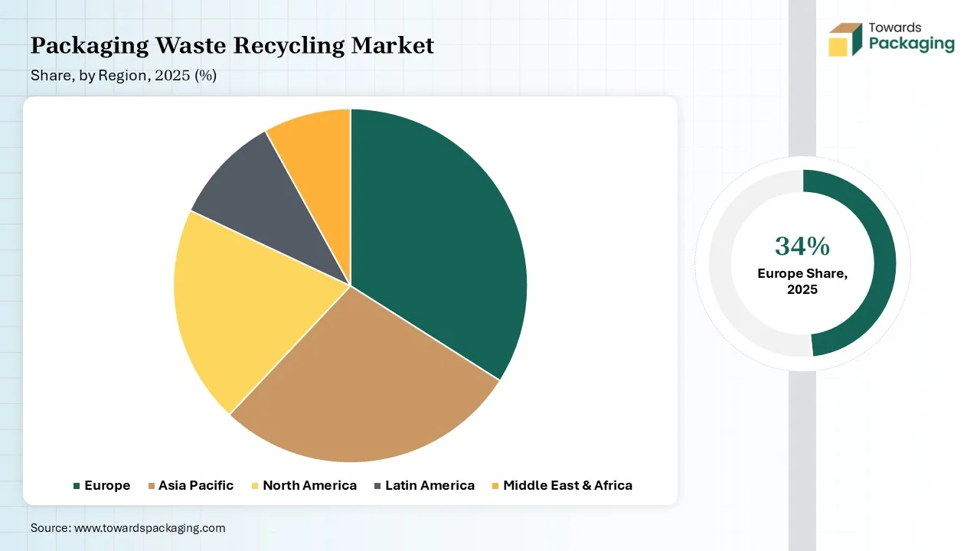Select the Asia Pacific legend label
This screenshot has height=551, width=980.
click(x=196, y=486)
